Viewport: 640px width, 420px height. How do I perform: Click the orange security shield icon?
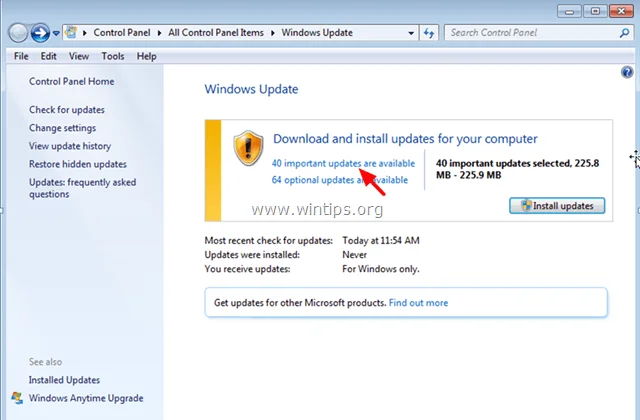coord(248,149)
